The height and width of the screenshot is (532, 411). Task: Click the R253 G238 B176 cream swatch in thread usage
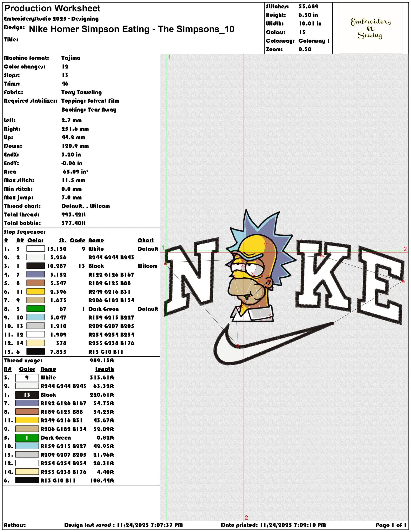27,472
